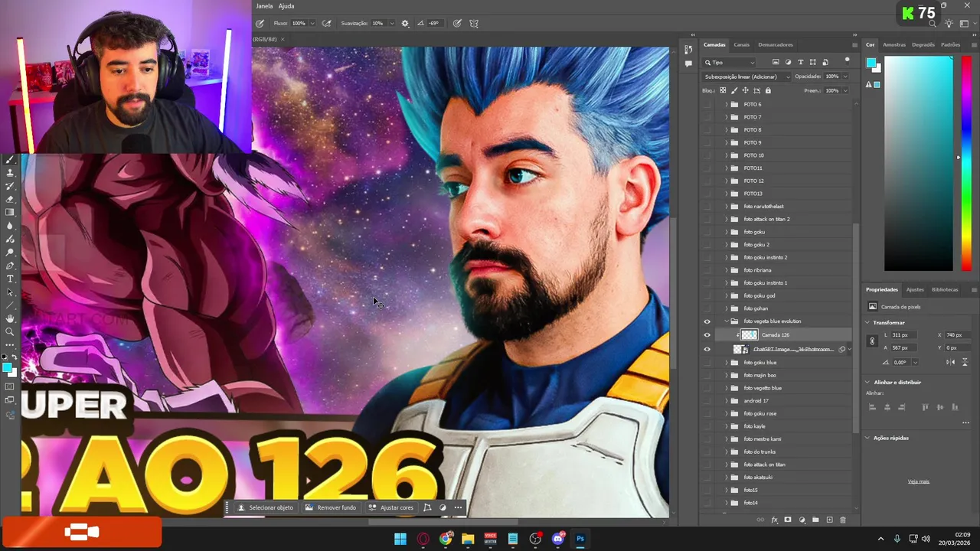Open the History panel icon
Screen dimensions: 980x551
(688, 50)
